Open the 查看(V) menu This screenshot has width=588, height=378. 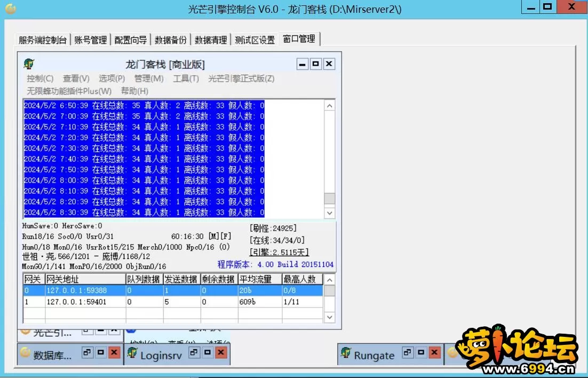point(76,78)
